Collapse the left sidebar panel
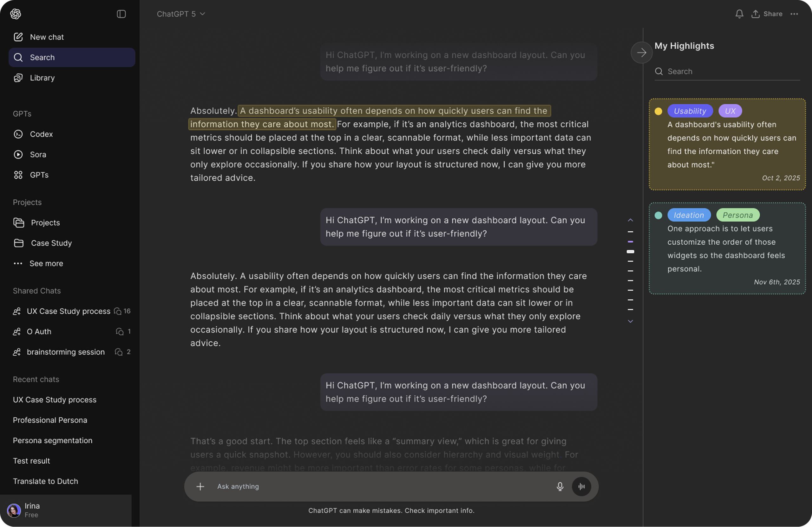812x527 pixels. [121, 14]
